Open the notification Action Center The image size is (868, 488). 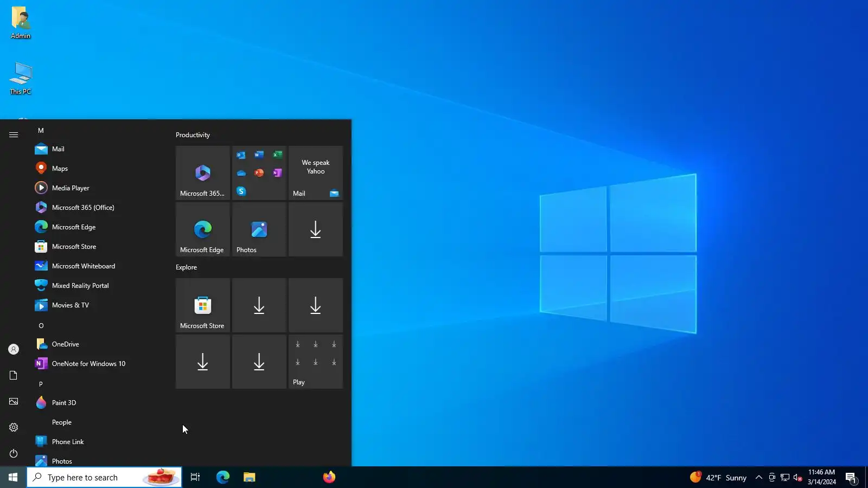click(851, 477)
